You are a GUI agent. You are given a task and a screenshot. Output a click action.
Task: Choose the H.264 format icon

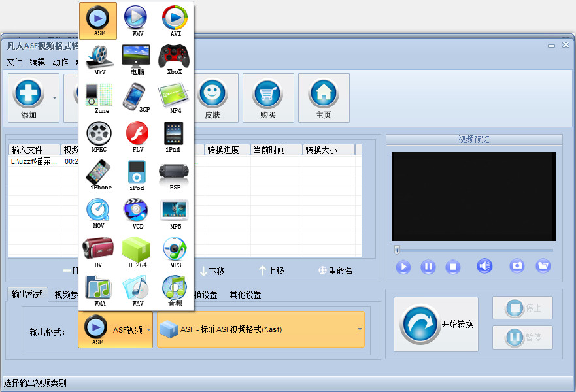(x=137, y=252)
